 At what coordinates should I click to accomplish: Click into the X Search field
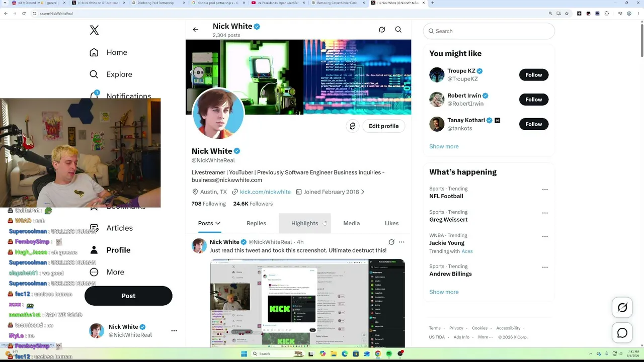[x=489, y=31]
